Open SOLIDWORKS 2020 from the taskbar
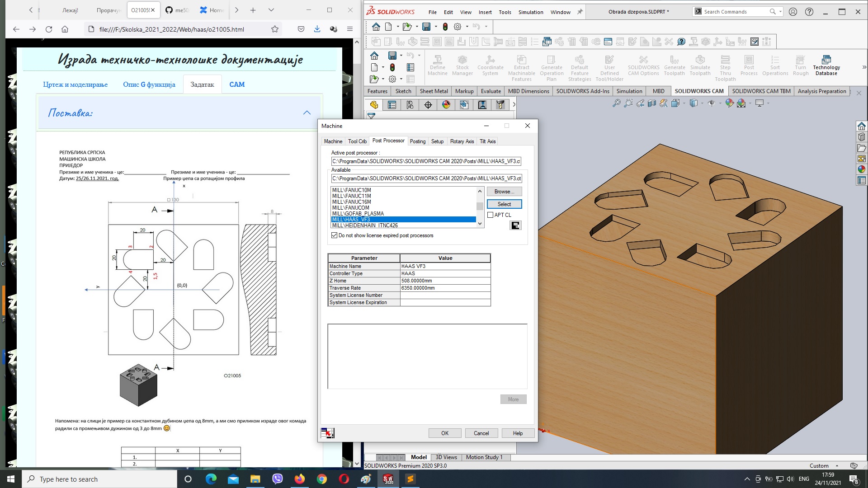This screenshot has width=868, height=488. tap(388, 479)
